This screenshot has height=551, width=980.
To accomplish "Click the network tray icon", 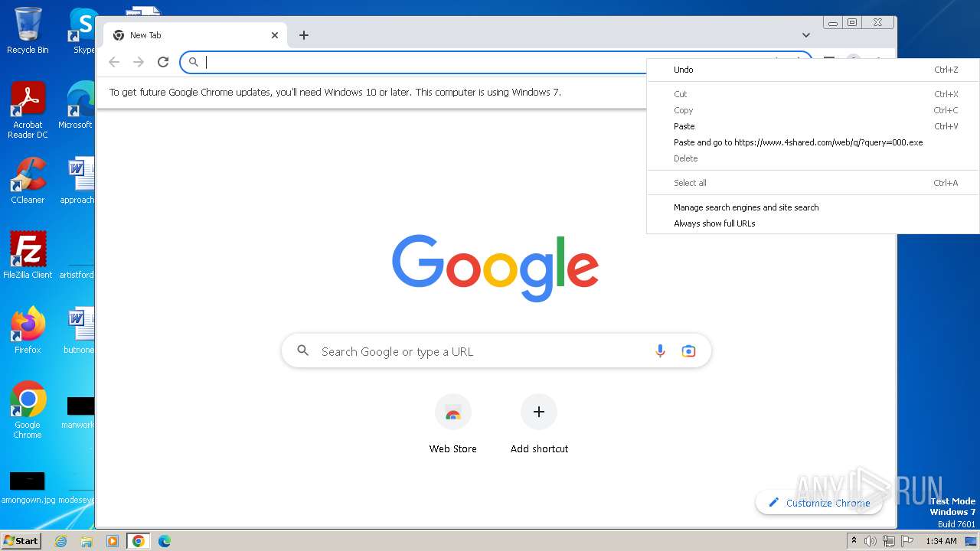I will point(889,541).
